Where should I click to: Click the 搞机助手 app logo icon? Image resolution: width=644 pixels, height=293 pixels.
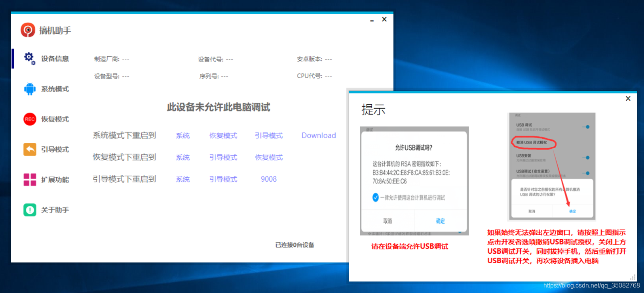(x=28, y=30)
